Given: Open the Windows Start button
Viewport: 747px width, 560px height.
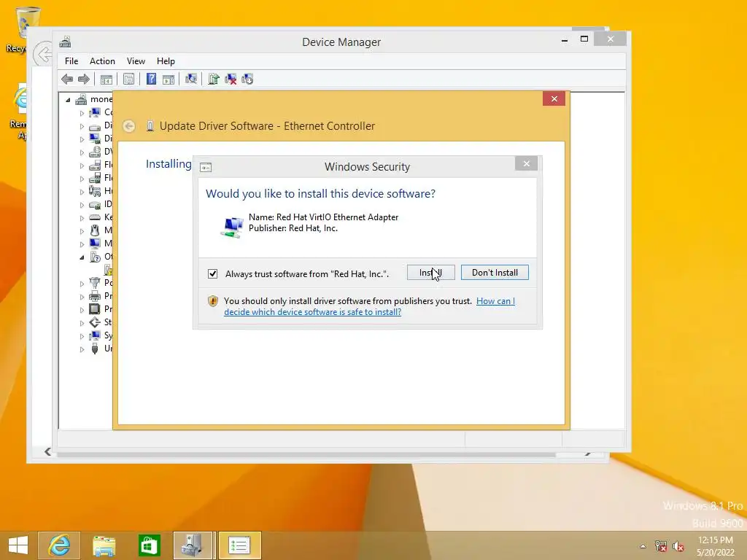Looking at the screenshot, I should [x=18, y=545].
